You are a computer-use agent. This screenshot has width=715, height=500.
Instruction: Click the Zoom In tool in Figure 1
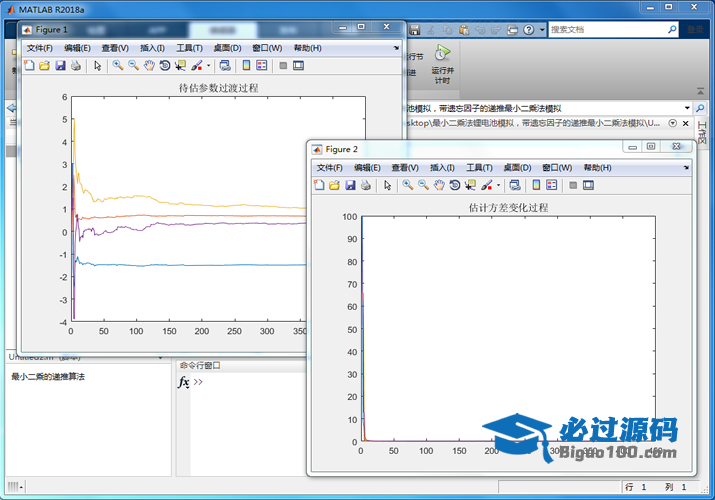pos(118,66)
